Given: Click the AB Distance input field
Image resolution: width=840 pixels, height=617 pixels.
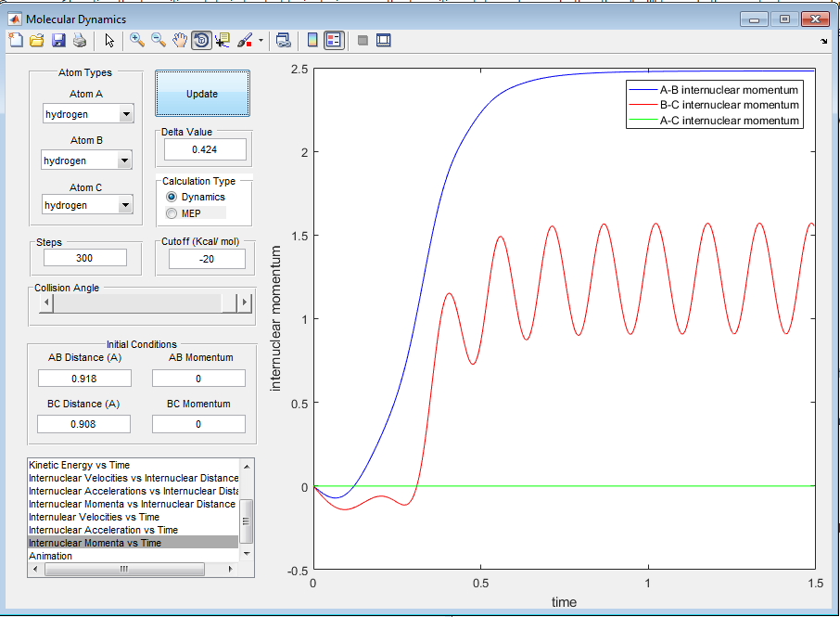Looking at the screenshot, I should 84,379.
